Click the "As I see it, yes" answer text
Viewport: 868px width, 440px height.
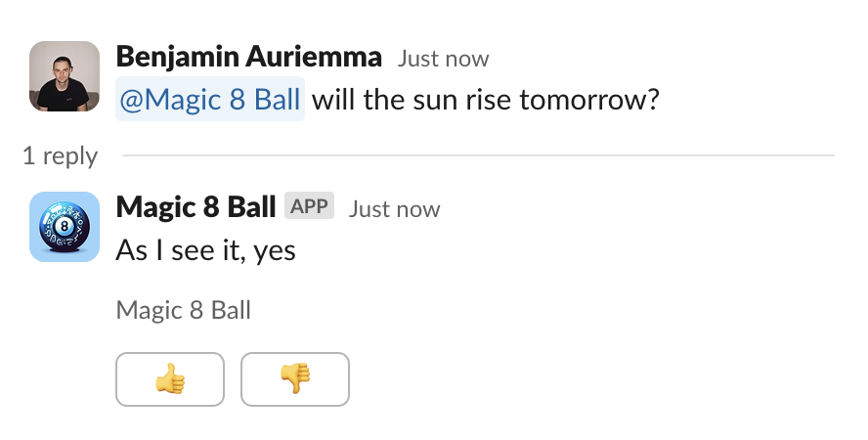point(205,251)
